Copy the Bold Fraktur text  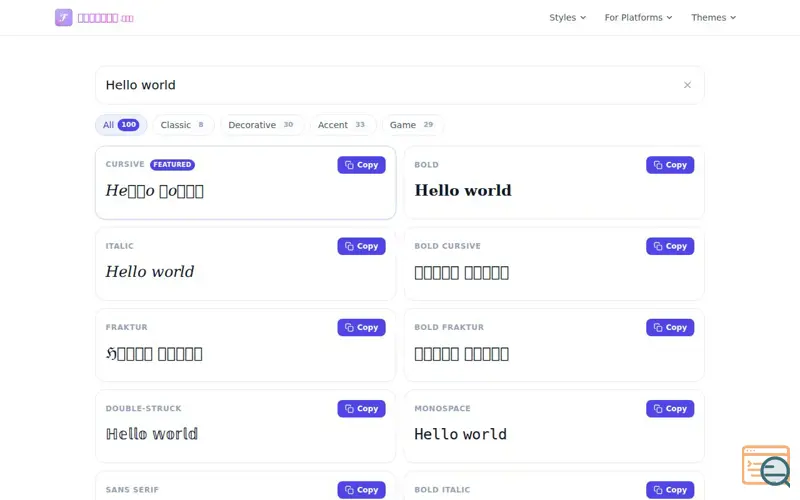point(670,327)
